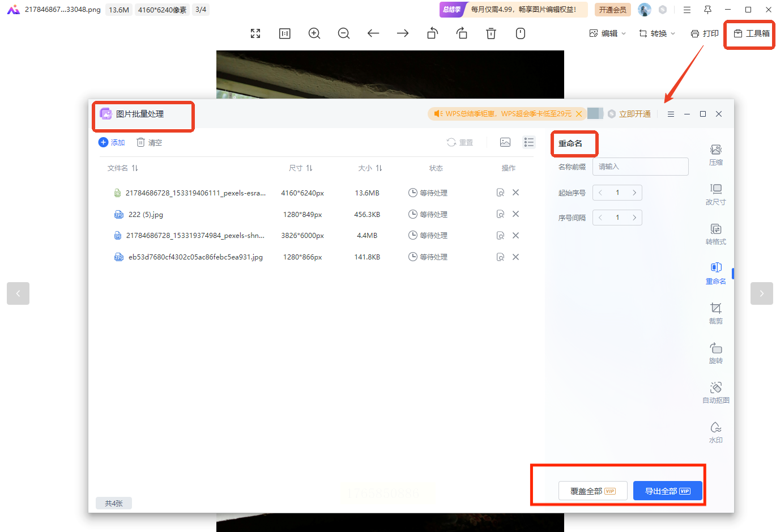Click the viewer's left-edge previous image arrow
Image resolution: width=776 pixels, height=532 pixels.
(18, 293)
